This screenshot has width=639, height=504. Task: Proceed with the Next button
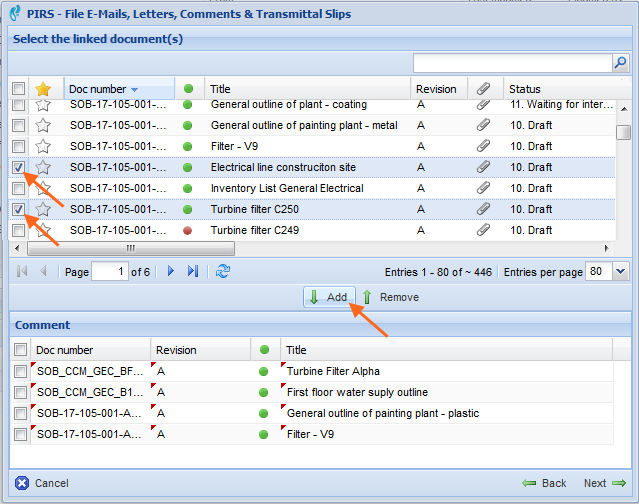[605, 483]
